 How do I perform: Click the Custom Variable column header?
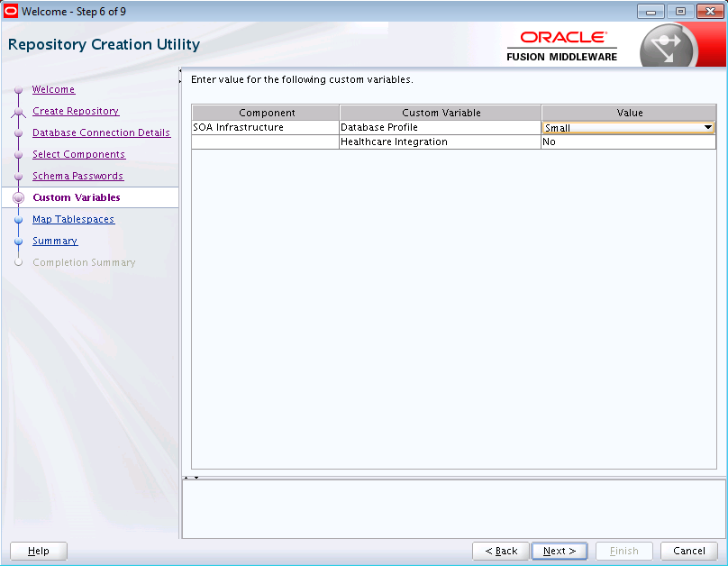(441, 113)
